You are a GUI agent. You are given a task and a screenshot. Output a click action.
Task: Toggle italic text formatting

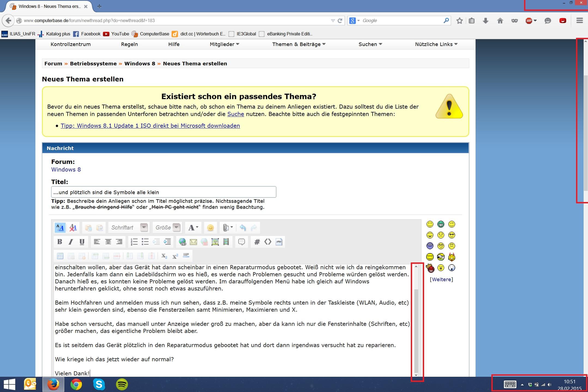tap(71, 242)
